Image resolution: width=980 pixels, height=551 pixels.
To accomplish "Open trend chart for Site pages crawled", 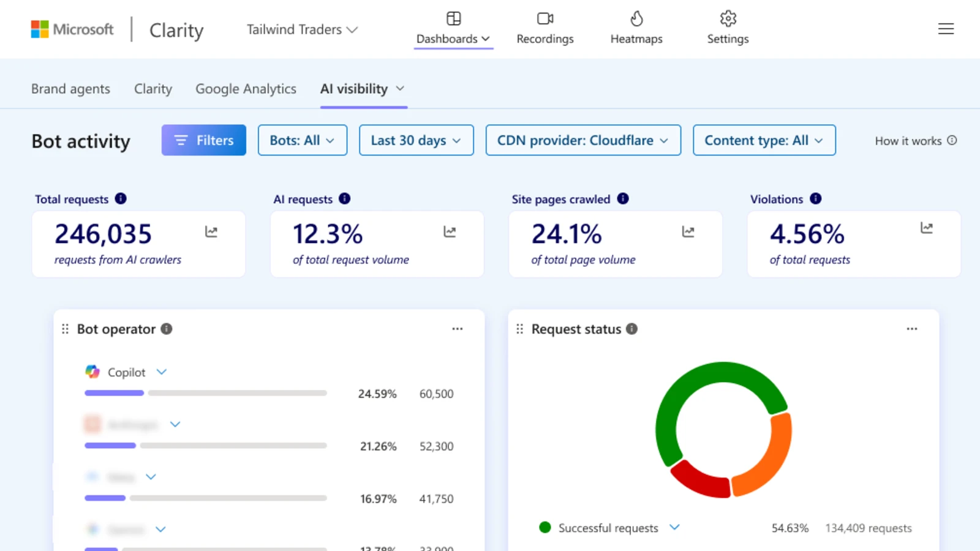I will (688, 231).
